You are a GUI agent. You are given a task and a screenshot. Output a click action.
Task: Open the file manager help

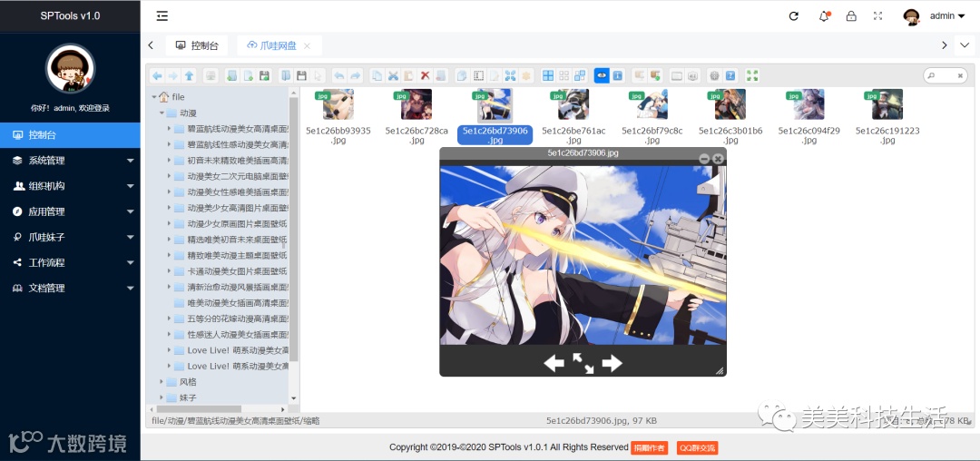coord(730,75)
